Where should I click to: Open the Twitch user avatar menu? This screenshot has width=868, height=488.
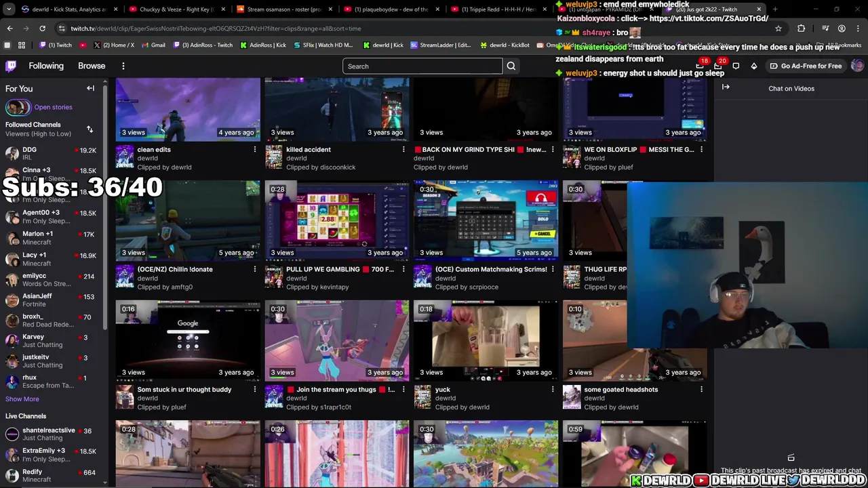857,66
